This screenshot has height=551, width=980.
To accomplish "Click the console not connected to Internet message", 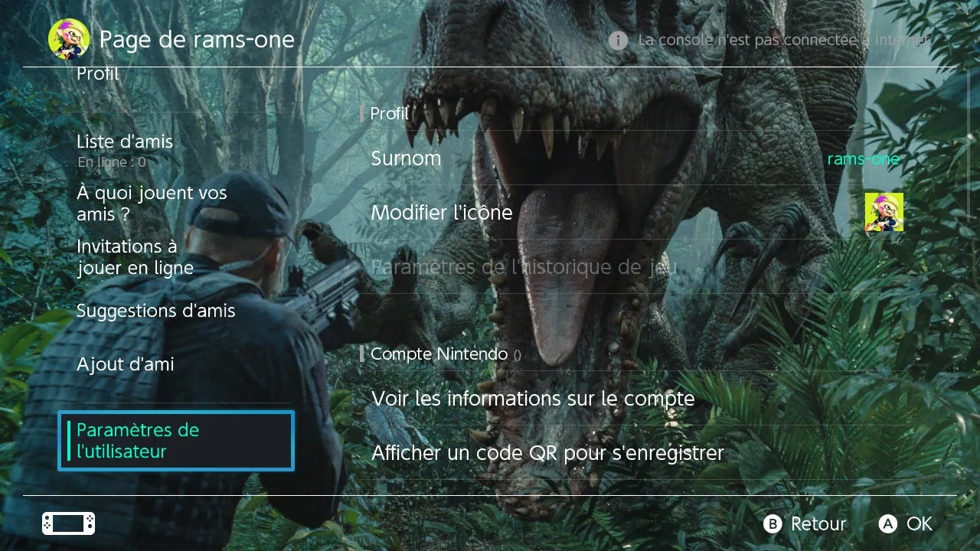I will 783,41.
